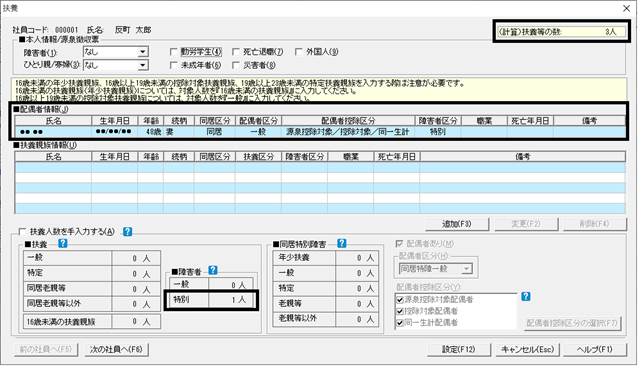Click 追加(F3) button
Viewport: 642px width, 372px height.
pyautogui.click(x=457, y=224)
